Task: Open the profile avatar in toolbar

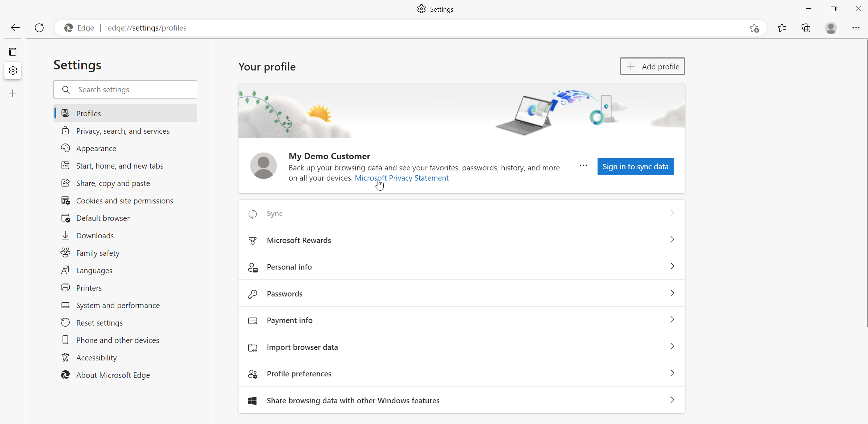Action: (831, 28)
